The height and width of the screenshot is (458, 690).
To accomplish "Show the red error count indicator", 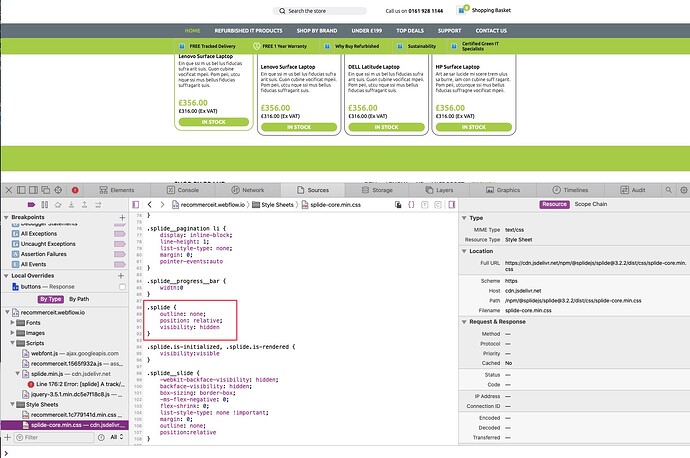I will tap(75, 190).
